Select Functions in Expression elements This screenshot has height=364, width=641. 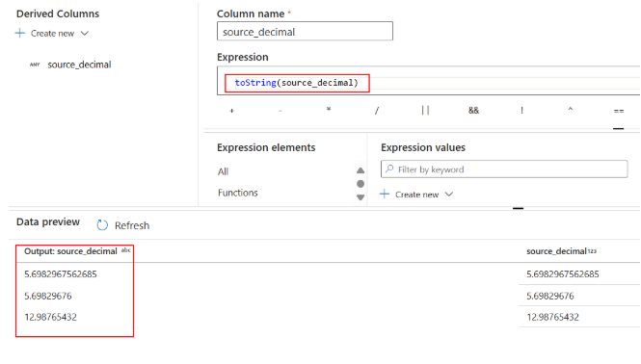pyautogui.click(x=238, y=193)
